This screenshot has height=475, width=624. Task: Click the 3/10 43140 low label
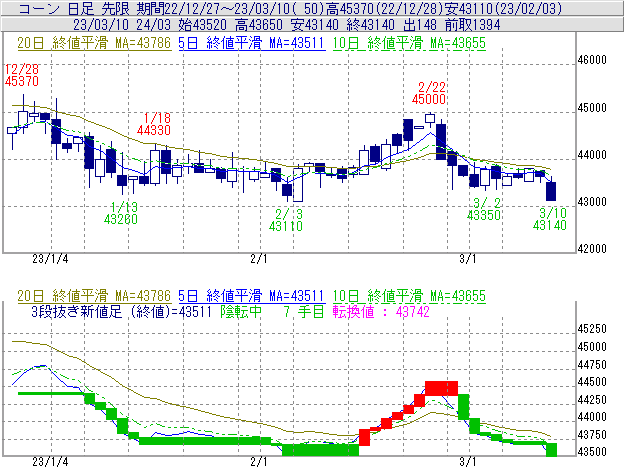[x=550, y=219]
